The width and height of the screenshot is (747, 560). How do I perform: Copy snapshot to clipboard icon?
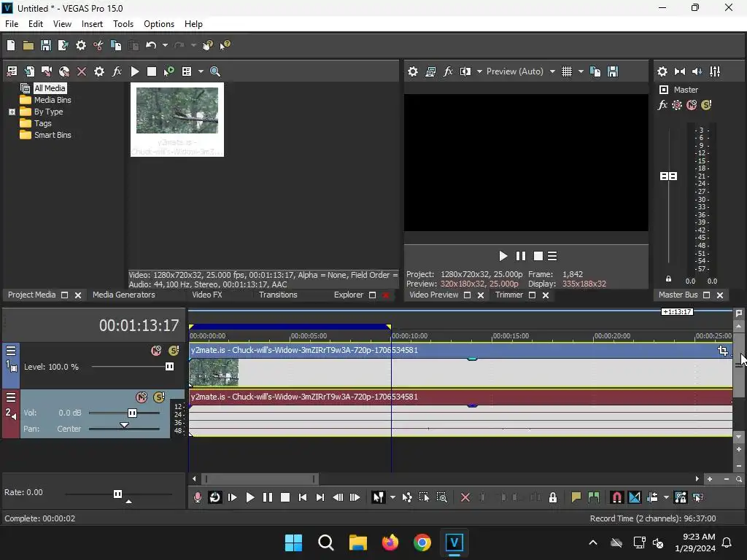click(x=595, y=71)
